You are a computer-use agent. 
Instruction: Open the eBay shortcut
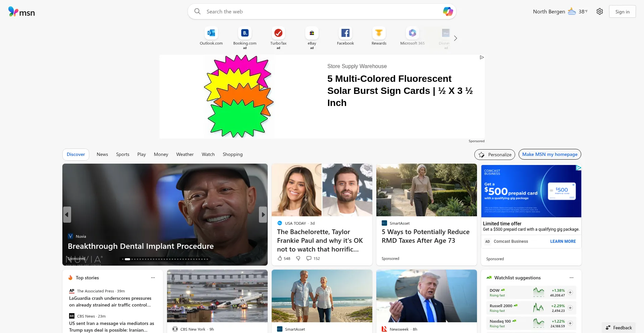click(312, 38)
